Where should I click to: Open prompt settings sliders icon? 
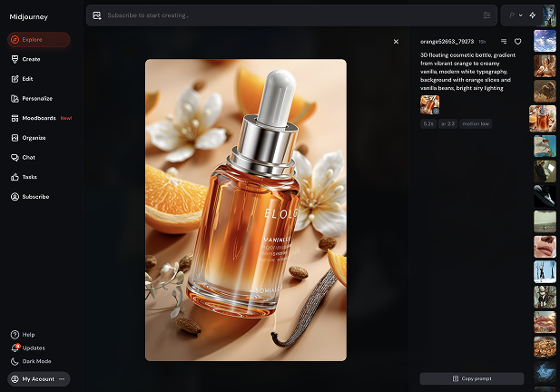[486, 15]
